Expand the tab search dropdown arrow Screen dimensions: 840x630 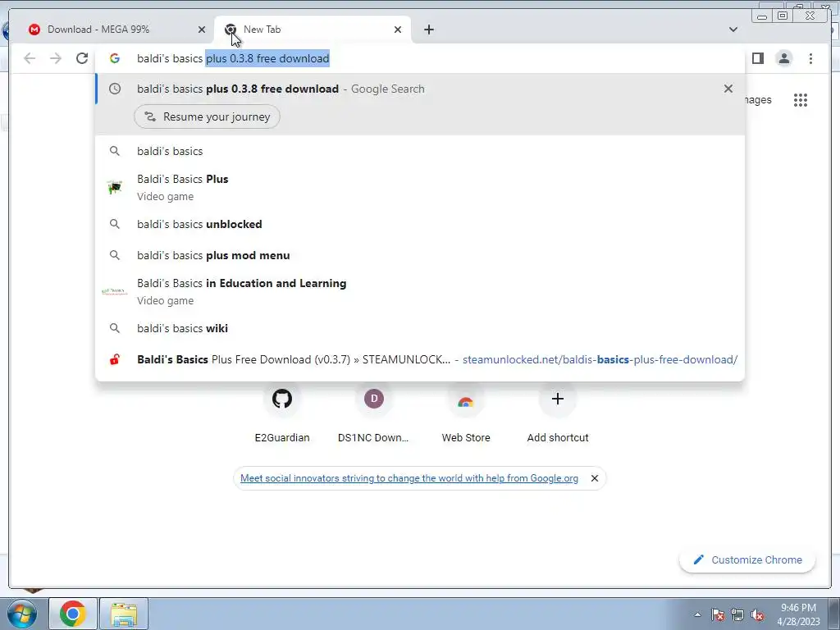coord(733,30)
